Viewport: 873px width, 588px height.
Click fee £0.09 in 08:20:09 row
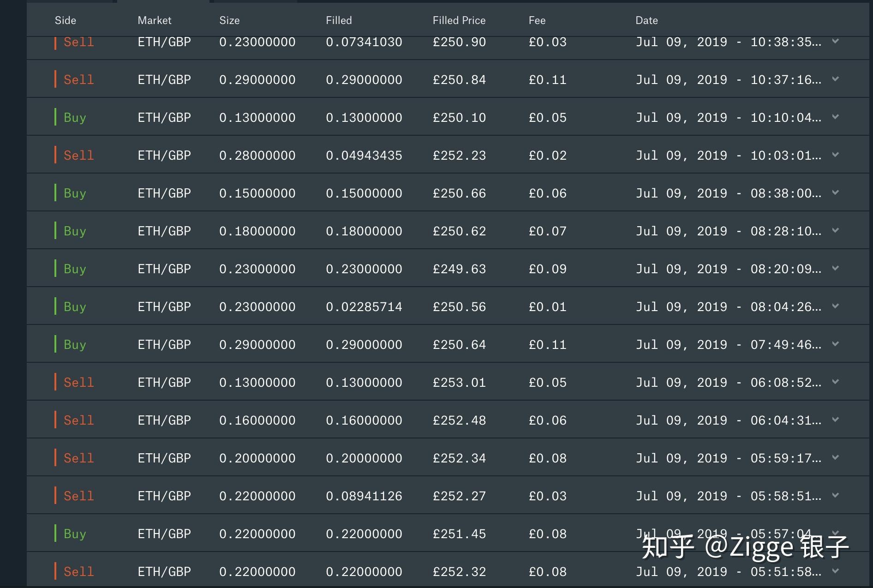548,269
